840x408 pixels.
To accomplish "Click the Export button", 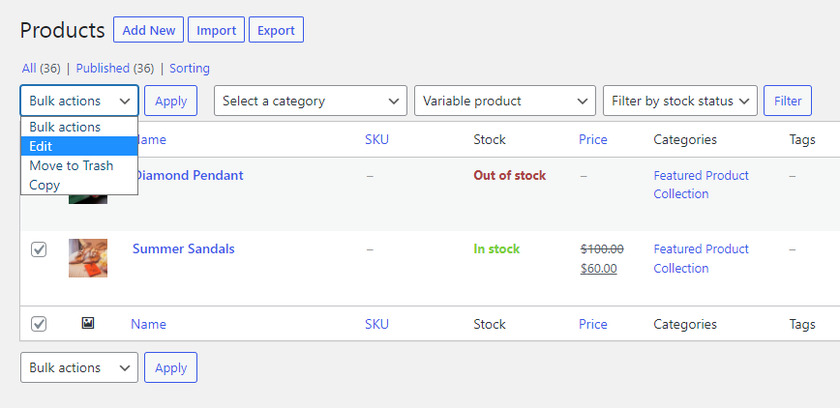I will [x=276, y=30].
